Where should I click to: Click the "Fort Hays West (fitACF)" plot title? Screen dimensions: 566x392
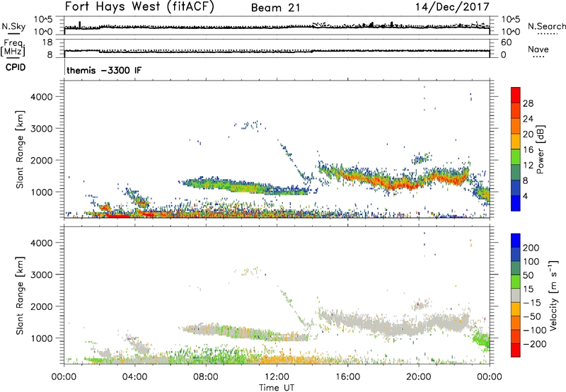(139, 7)
